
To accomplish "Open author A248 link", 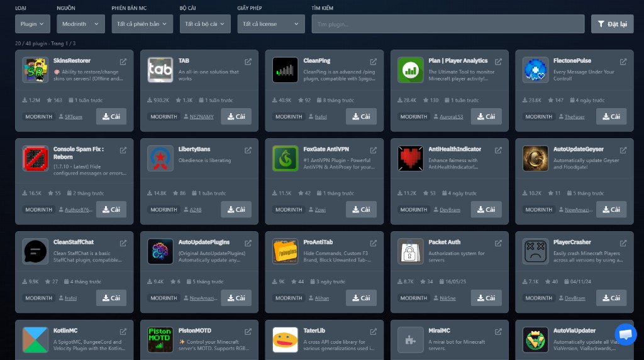I will (x=196, y=209).
